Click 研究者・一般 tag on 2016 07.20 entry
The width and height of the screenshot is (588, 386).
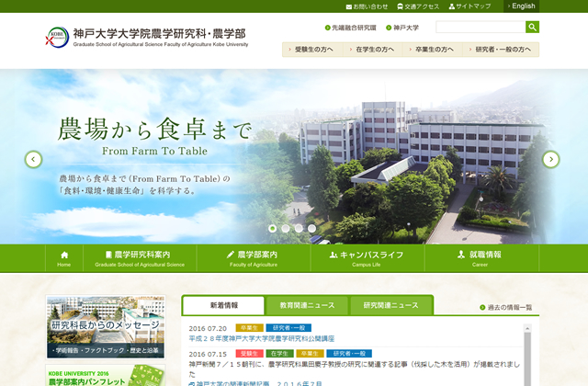(288, 328)
